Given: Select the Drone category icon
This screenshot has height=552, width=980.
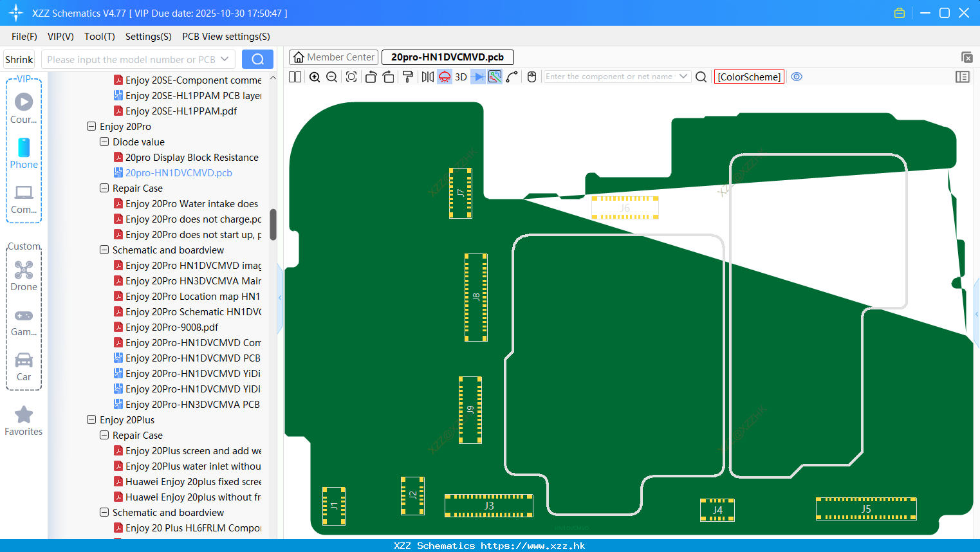Looking at the screenshot, I should [24, 276].
